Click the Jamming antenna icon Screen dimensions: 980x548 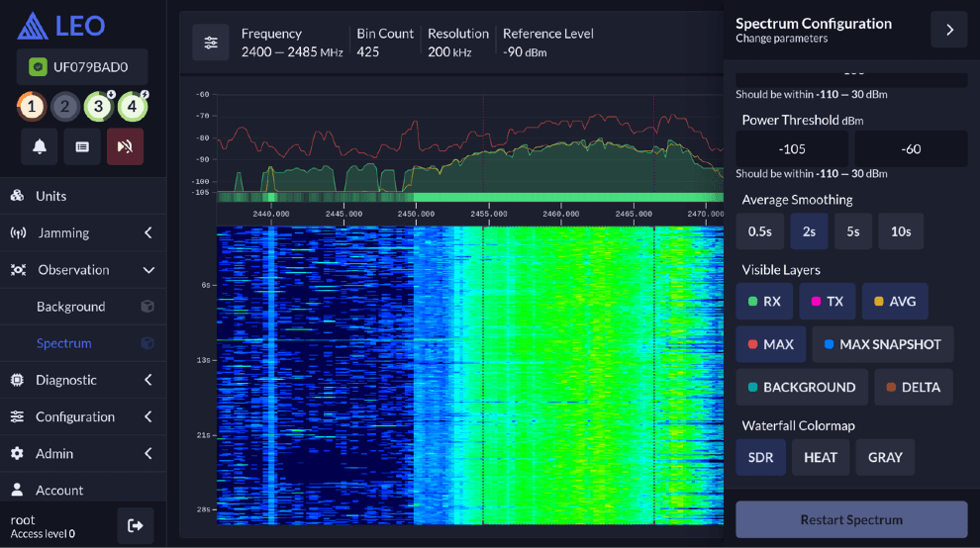pos(18,233)
